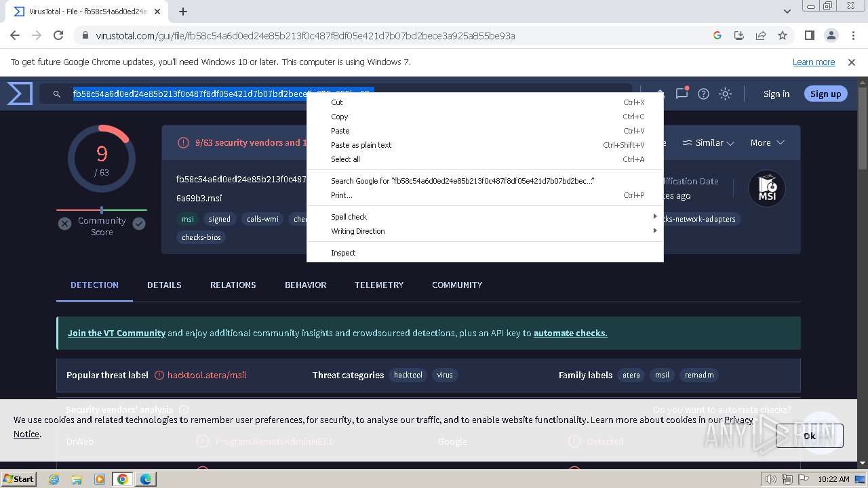The width and height of the screenshot is (868, 488).
Task: Search Google for the selected hash
Action: pos(485,181)
